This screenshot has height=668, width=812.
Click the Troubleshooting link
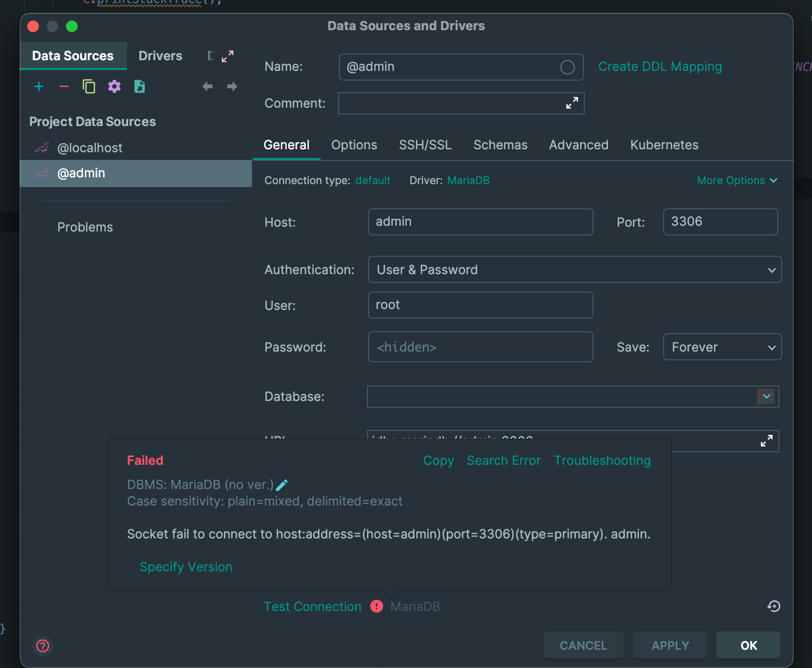[602, 460]
